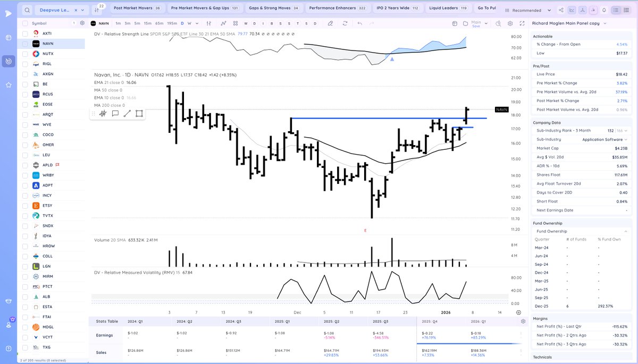Switch to grid view toggle
The width and height of the screenshot is (638, 364).
pos(626,10)
